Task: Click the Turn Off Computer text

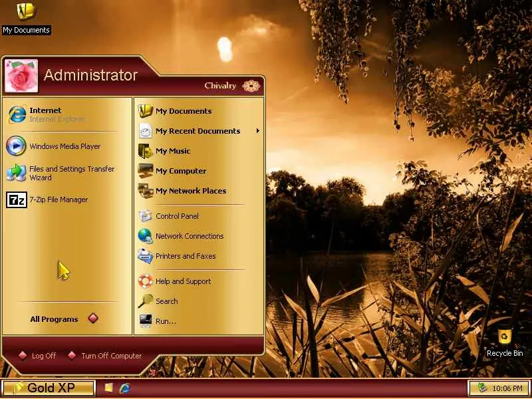Action: tap(112, 356)
